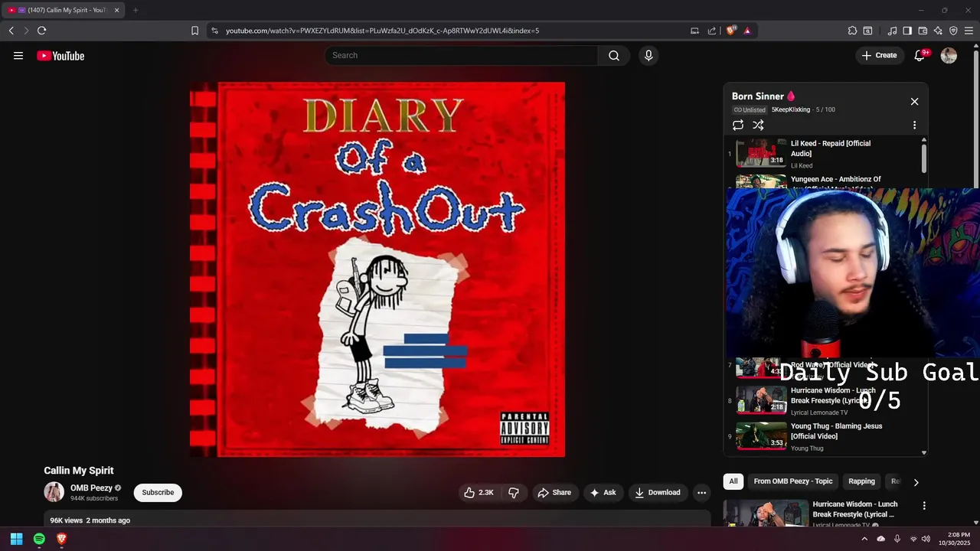
Task: Open volume control in system tray
Action: 926,539
